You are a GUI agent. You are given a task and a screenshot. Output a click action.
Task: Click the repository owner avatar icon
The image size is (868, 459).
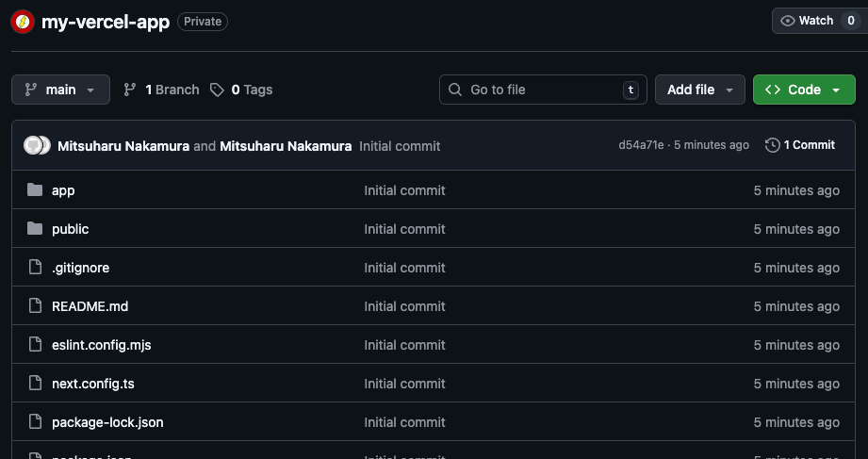tap(22, 22)
